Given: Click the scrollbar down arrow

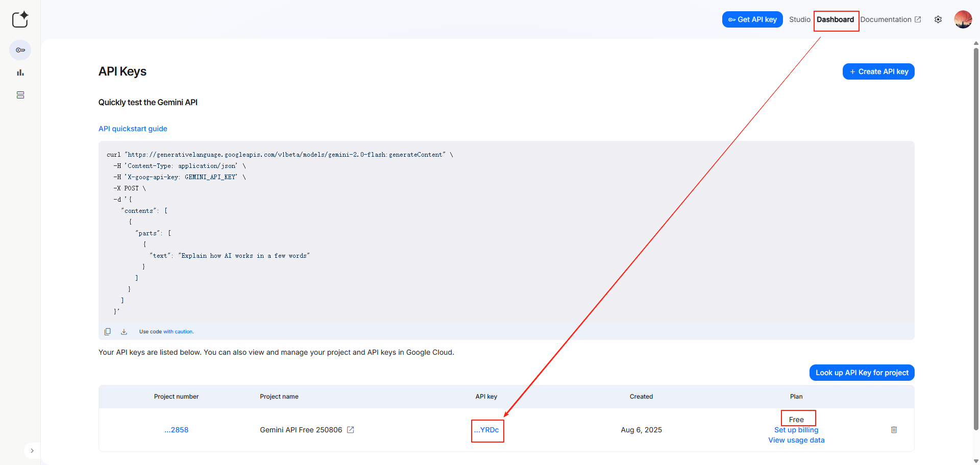Looking at the screenshot, I should [x=976, y=461].
